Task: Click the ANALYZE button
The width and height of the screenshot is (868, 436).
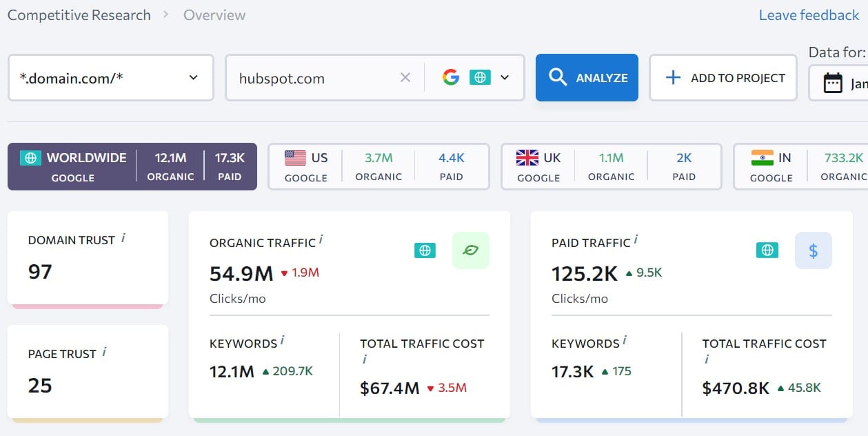Action: tap(587, 77)
